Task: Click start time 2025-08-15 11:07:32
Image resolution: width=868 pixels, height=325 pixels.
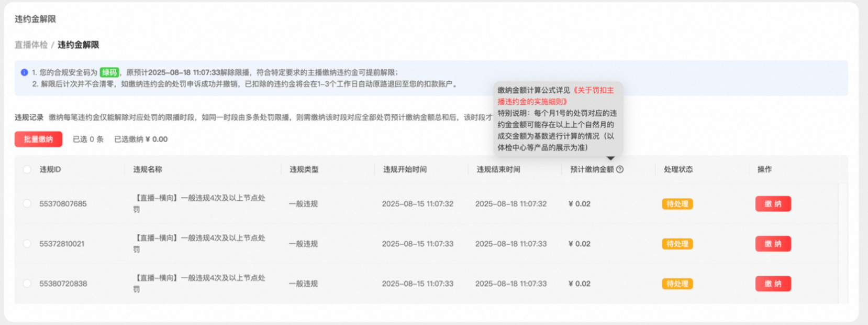Action: coord(418,204)
